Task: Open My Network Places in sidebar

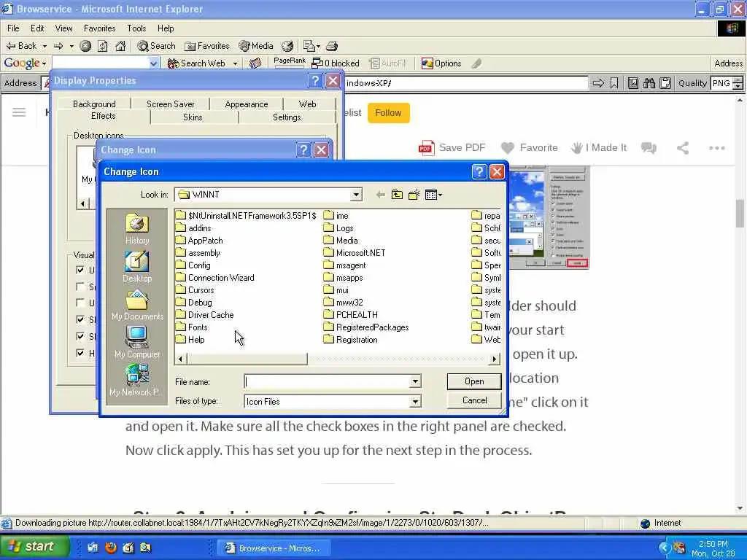Action: [x=134, y=380]
